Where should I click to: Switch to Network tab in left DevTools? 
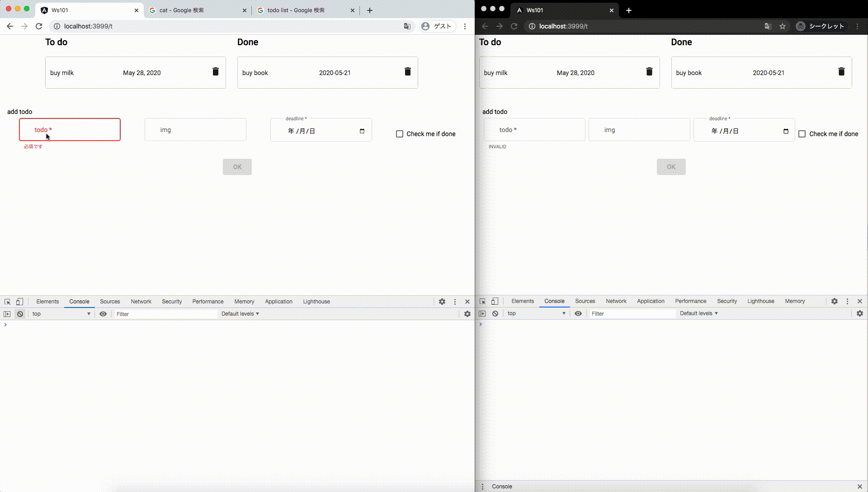coord(141,302)
